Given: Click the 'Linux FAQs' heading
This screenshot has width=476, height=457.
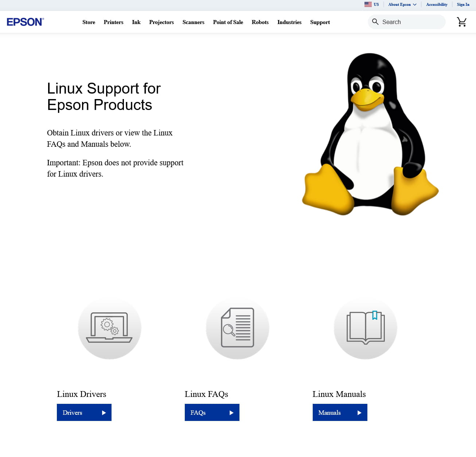Looking at the screenshot, I should pos(206,394).
